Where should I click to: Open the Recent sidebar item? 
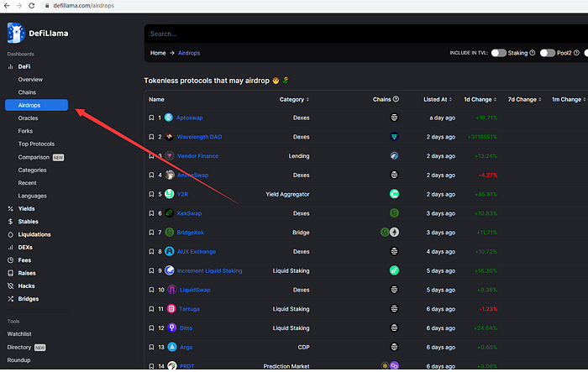click(x=28, y=183)
